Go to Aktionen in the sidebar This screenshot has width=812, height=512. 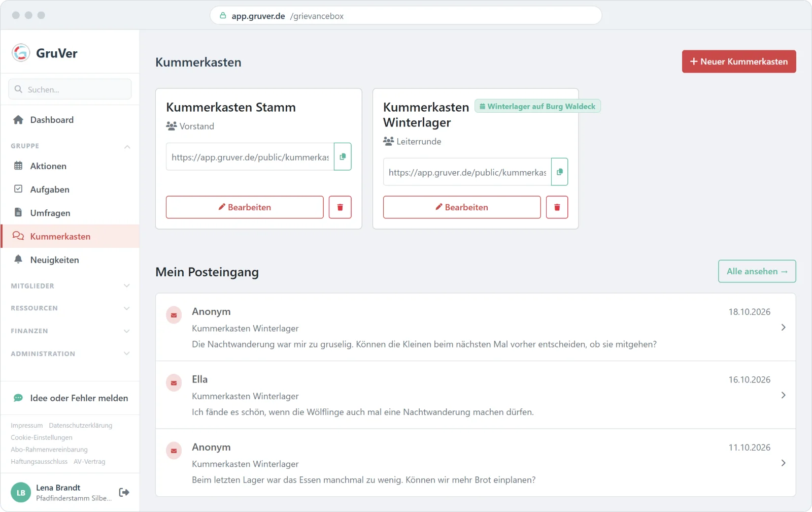[70, 166]
